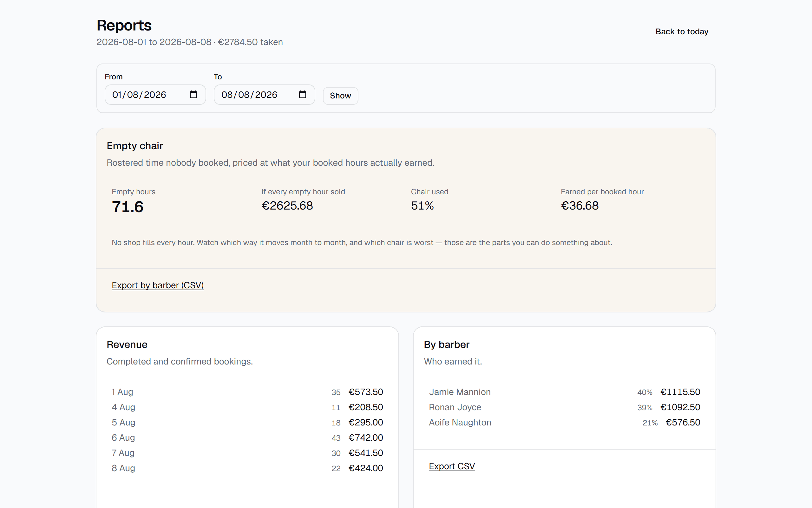
Task: Select the 8 Aug revenue row
Action: click(247, 468)
